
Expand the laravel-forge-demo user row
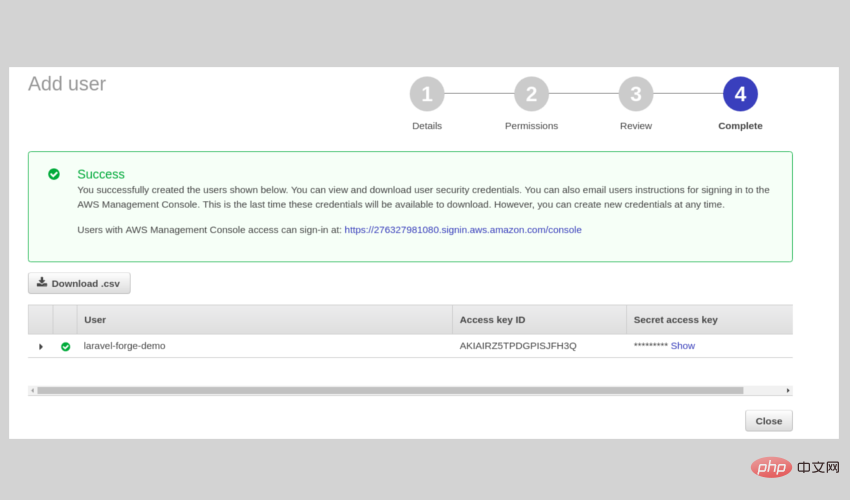point(41,347)
